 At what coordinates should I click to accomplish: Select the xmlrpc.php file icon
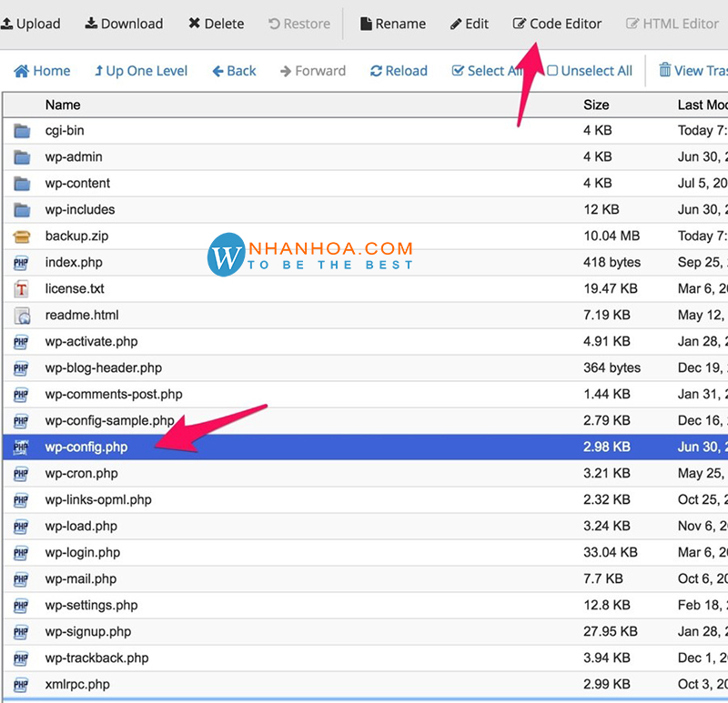click(21, 685)
